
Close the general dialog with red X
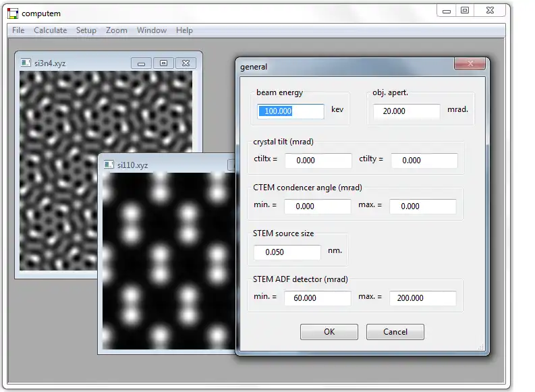470,65
